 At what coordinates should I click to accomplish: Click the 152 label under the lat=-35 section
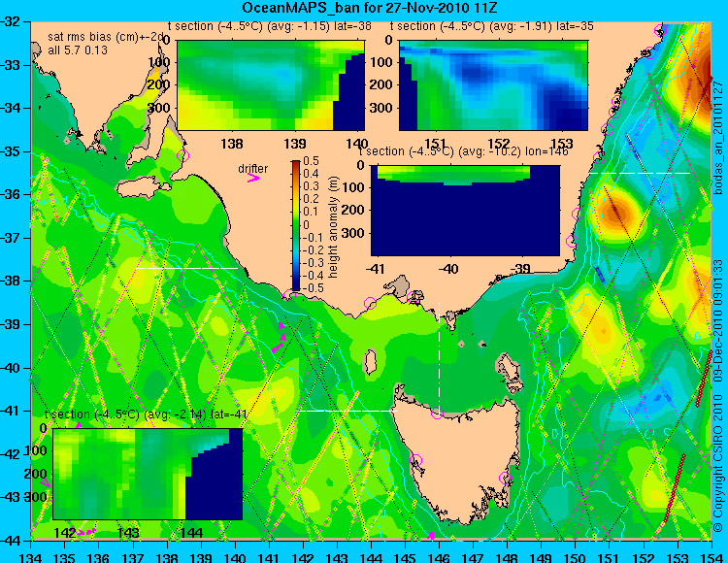point(499,144)
